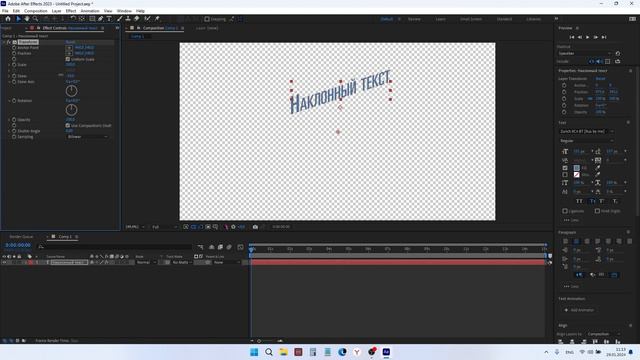The image size is (640, 360).
Task: Open the Layer menu
Action: click(x=56, y=11)
